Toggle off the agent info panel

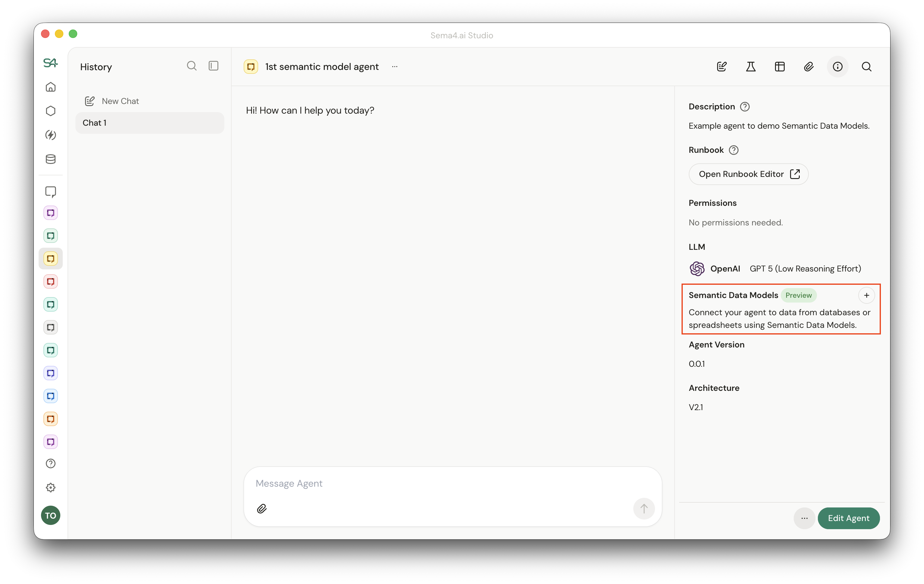(838, 66)
